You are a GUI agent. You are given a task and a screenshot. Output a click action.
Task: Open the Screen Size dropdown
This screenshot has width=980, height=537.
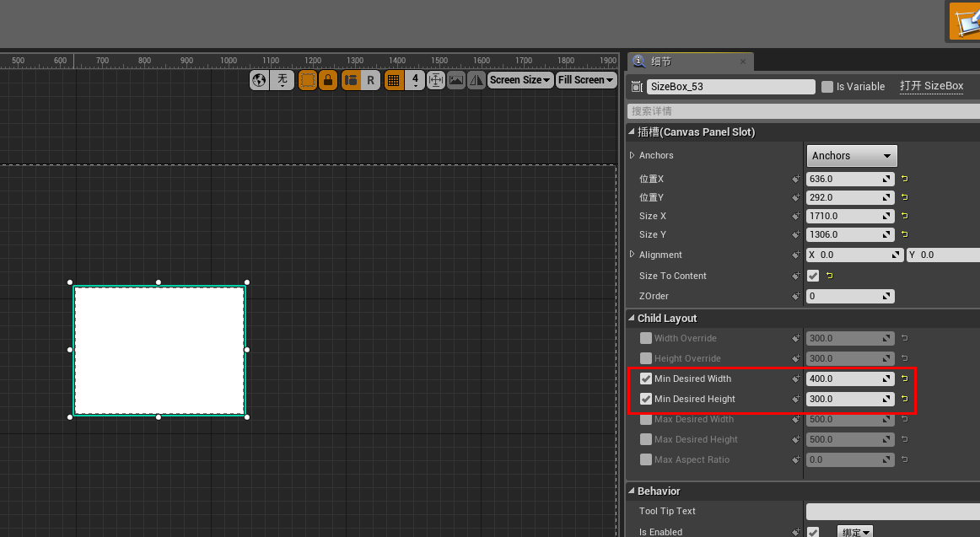click(x=520, y=79)
